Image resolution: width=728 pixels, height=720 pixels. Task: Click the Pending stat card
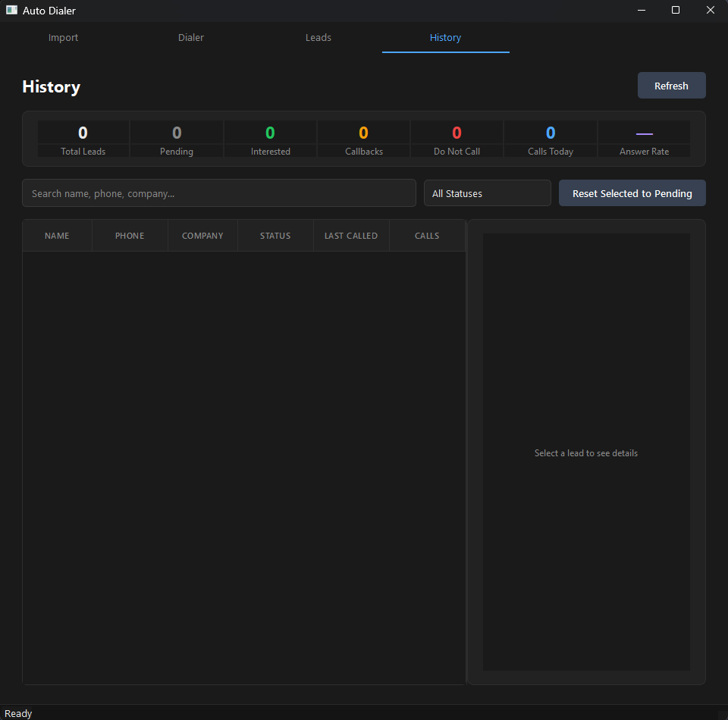click(x=177, y=139)
